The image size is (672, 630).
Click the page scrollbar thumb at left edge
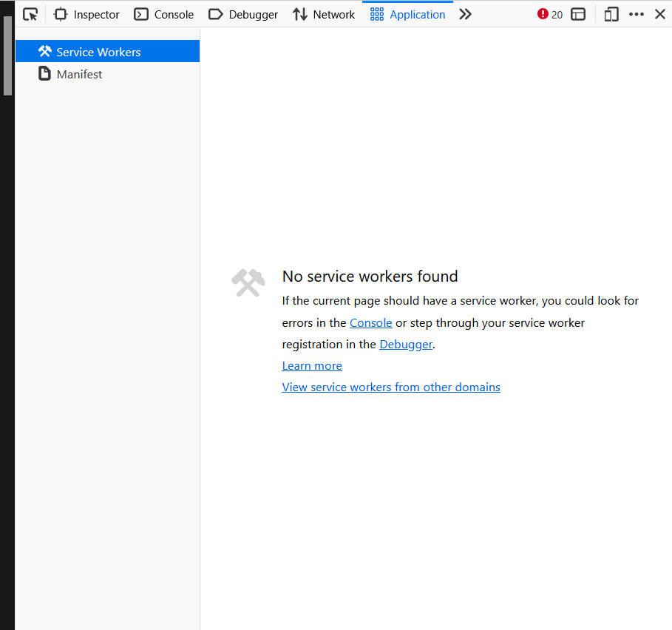point(7,55)
